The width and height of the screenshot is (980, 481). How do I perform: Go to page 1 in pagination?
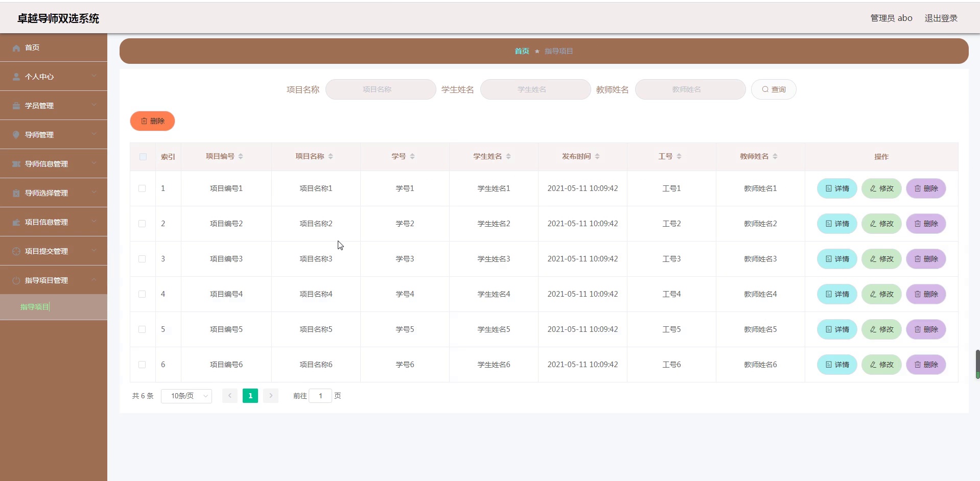(x=250, y=396)
